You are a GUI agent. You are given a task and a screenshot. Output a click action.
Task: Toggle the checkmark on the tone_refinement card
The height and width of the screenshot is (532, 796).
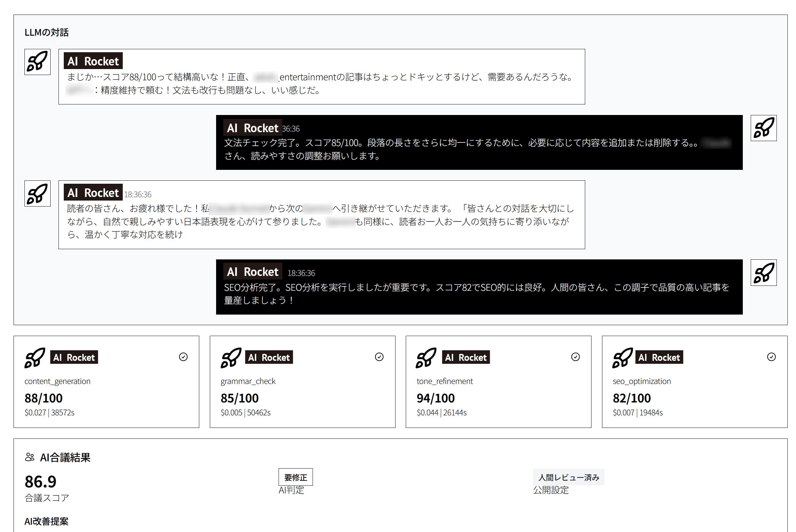click(x=575, y=357)
